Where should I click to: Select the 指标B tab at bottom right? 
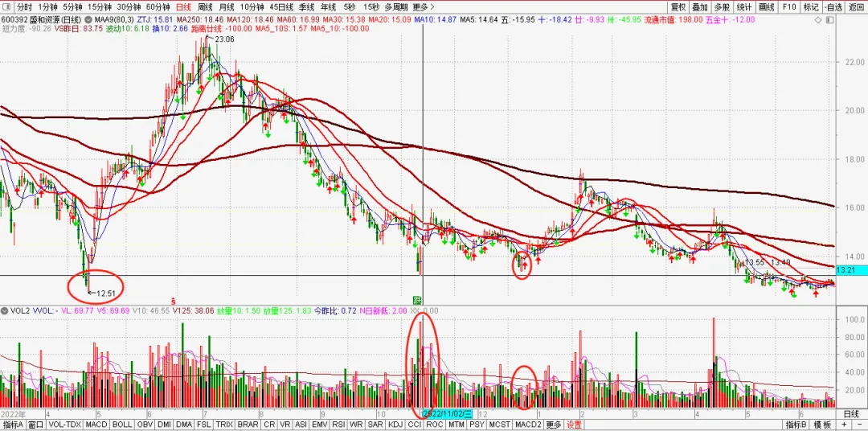pyautogui.click(x=796, y=425)
